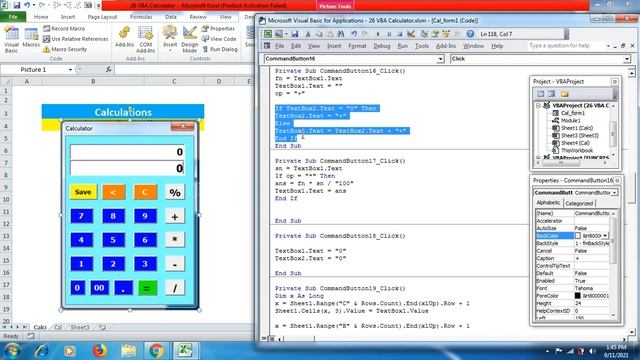Open Project Explorer icon in VBA toolbar

424,34
